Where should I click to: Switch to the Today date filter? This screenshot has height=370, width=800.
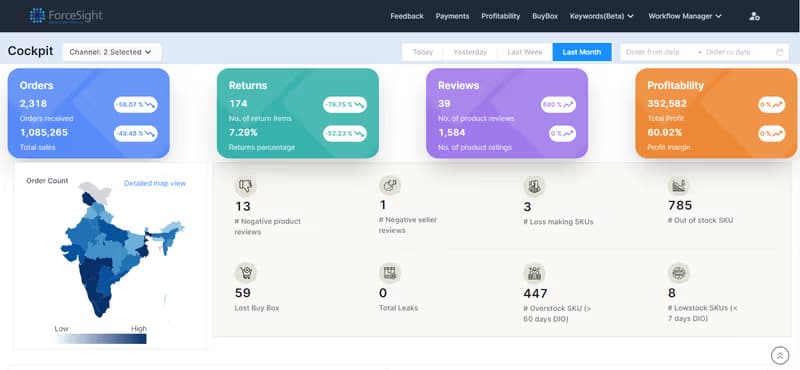(x=422, y=52)
